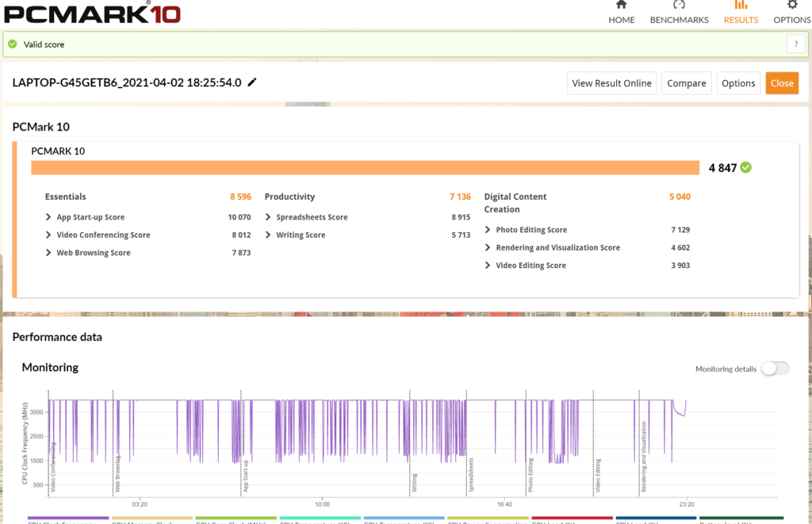Screen dimensions: 812x524
Task: Click the 03:20 time axis label
Action: 140,504
